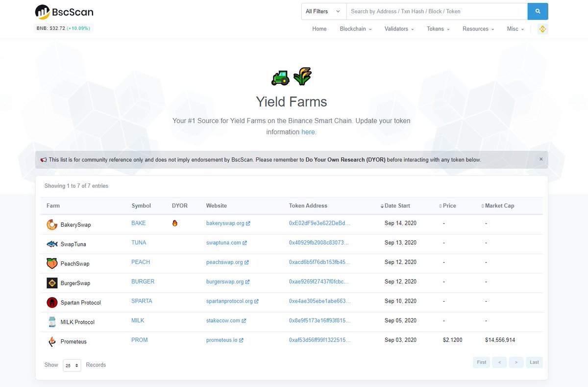
Task: Open BurgerSwap token address 0xae9269f27437f0fcbc
Action: pyautogui.click(x=319, y=282)
